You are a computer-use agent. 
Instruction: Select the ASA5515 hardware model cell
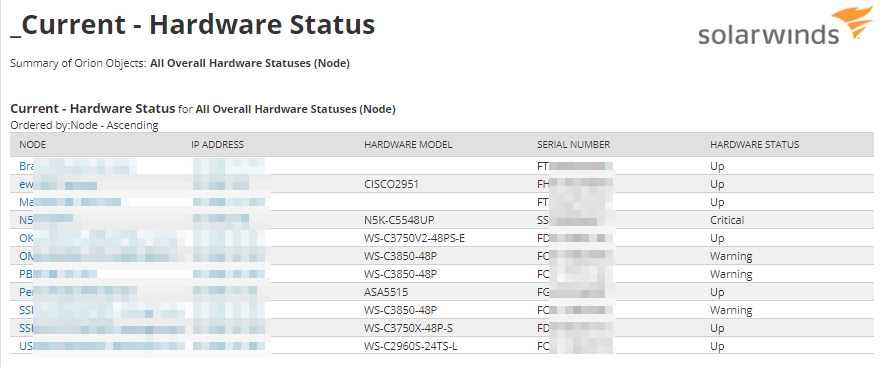(386, 292)
